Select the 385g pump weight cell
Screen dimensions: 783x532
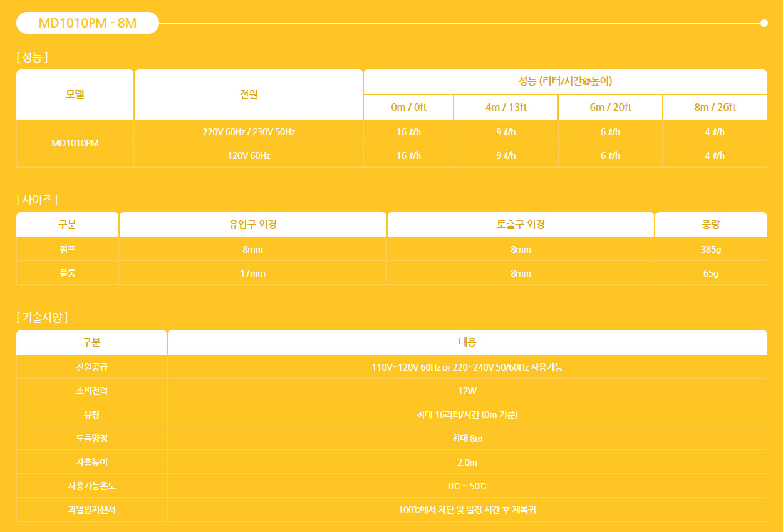pyautogui.click(x=711, y=249)
